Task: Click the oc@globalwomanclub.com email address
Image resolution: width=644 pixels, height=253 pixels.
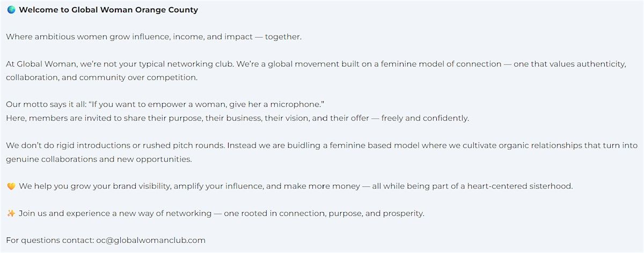Action: pos(151,240)
